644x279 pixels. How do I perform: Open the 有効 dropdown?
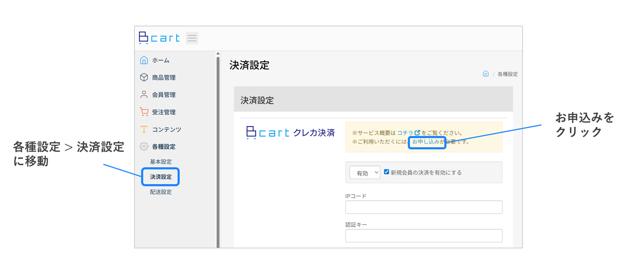click(x=365, y=172)
